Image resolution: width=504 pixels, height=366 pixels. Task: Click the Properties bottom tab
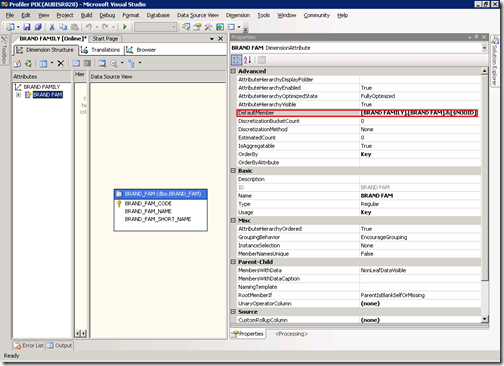pos(247,334)
